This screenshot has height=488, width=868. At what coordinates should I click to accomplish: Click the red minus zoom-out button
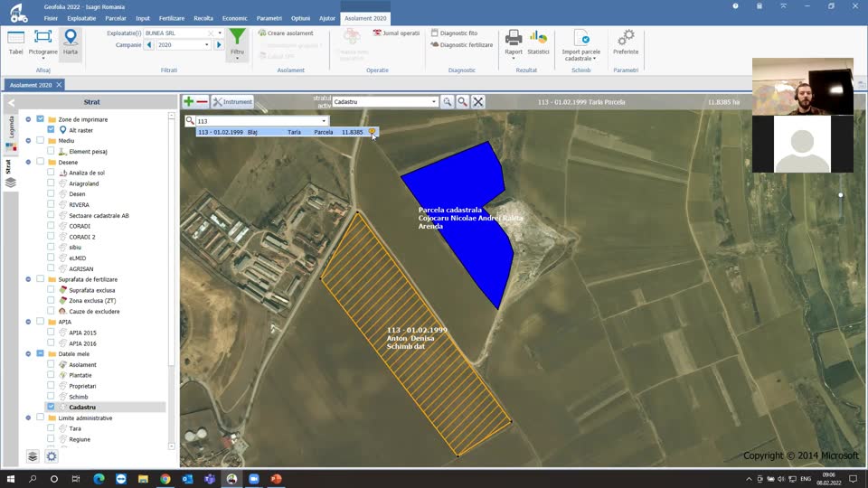202,102
